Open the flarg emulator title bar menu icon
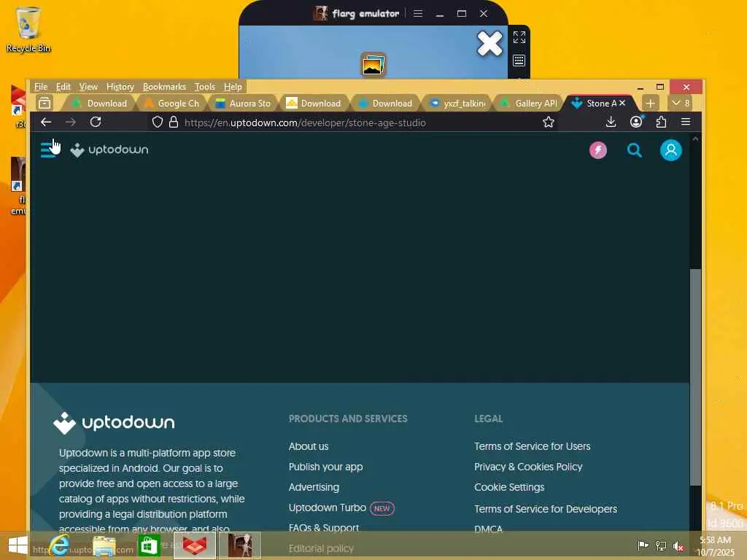 pyautogui.click(x=418, y=13)
